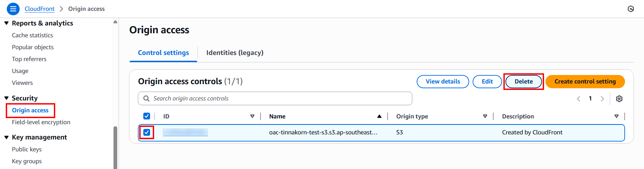The image size is (644, 169).
Task: Sort by Name ascending arrow
Action: (x=379, y=116)
